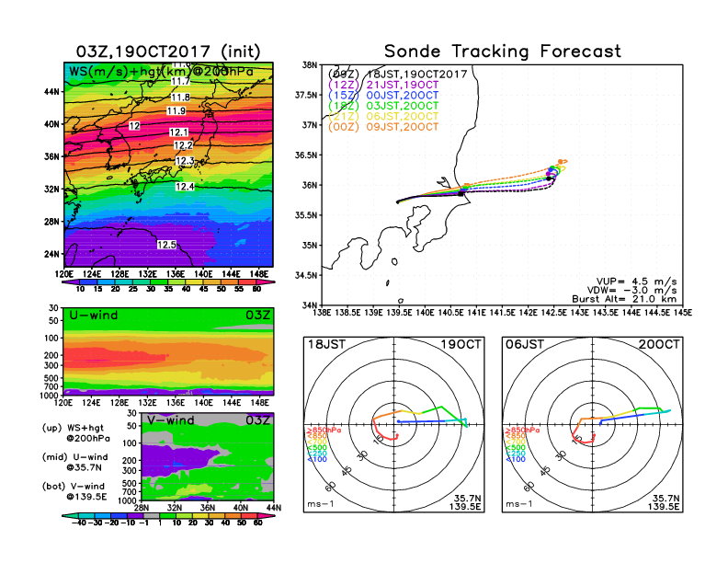728x563 pixels.
Task: Click the 'ms-1' unit in 06JST hodograph
Action: coord(518,504)
